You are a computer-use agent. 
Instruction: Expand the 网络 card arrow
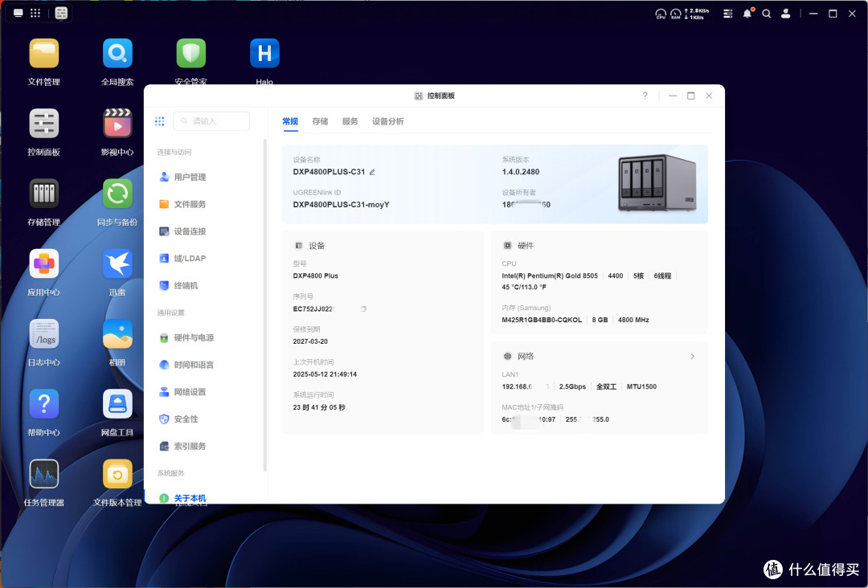693,356
